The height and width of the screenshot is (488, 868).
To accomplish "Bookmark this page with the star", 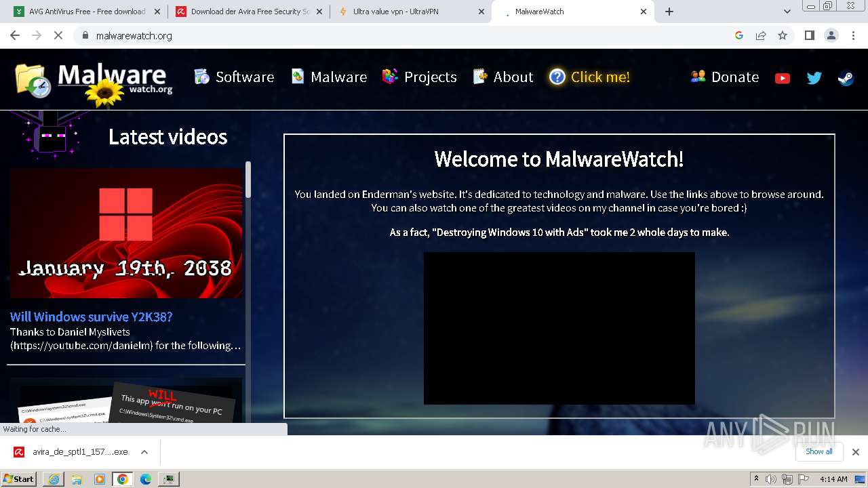I will [x=783, y=35].
